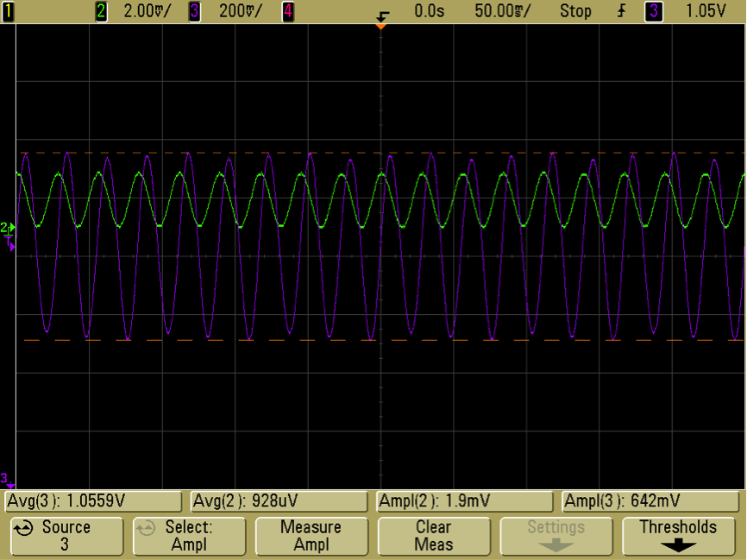Click the Stop run status
This screenshot has width=747, height=560.
tap(575, 11)
